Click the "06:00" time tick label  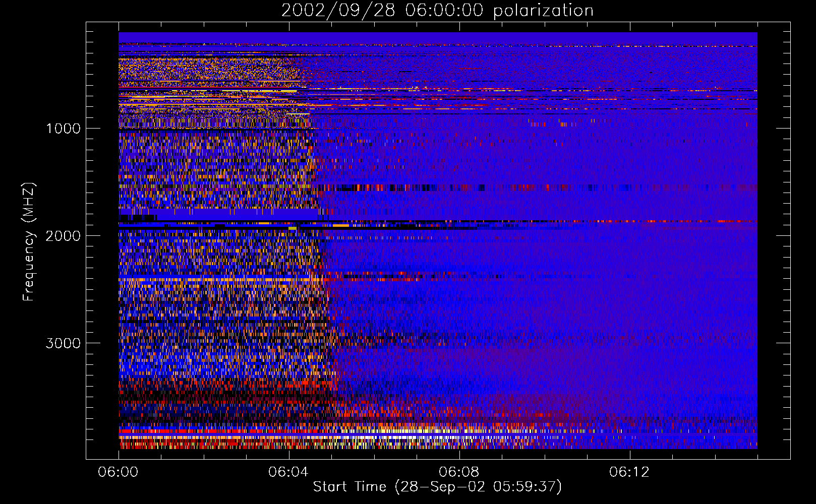[118, 472]
